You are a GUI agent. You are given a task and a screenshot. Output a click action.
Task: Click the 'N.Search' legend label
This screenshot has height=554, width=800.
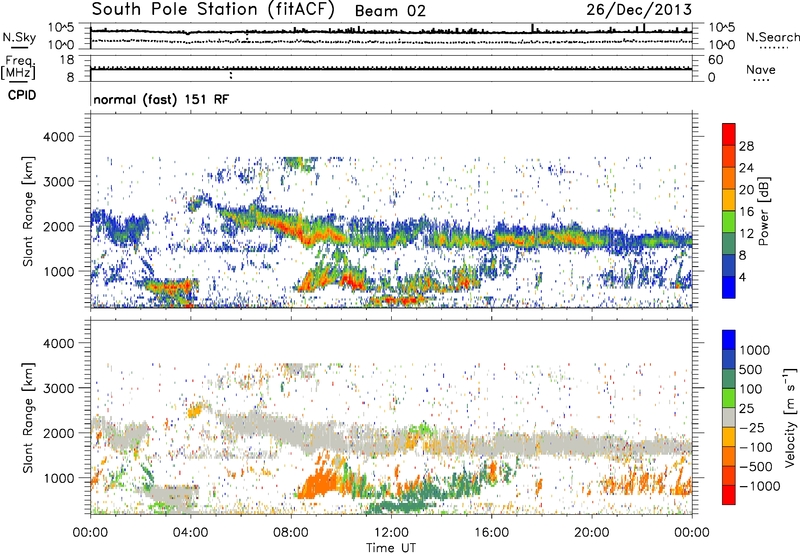point(773,37)
